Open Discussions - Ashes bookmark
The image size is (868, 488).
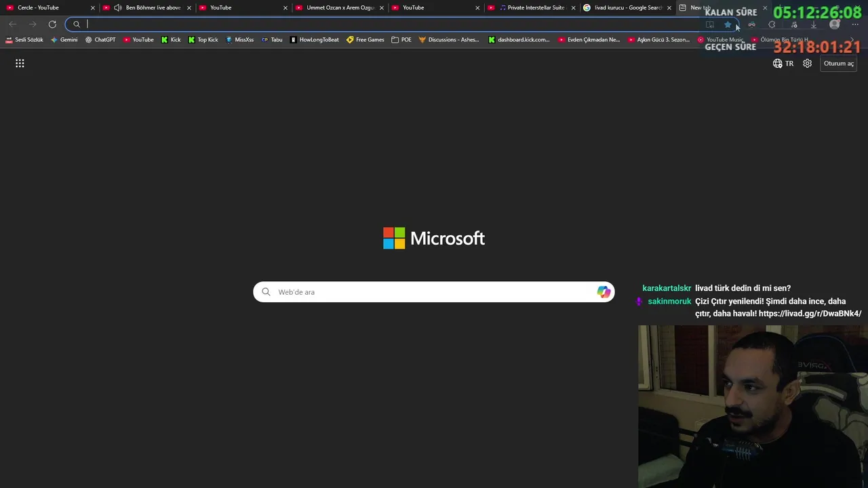(449, 39)
